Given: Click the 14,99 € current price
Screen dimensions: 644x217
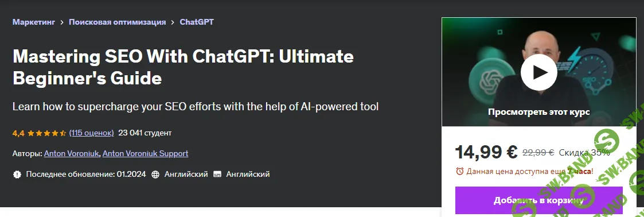Looking at the screenshot, I should pyautogui.click(x=486, y=152).
